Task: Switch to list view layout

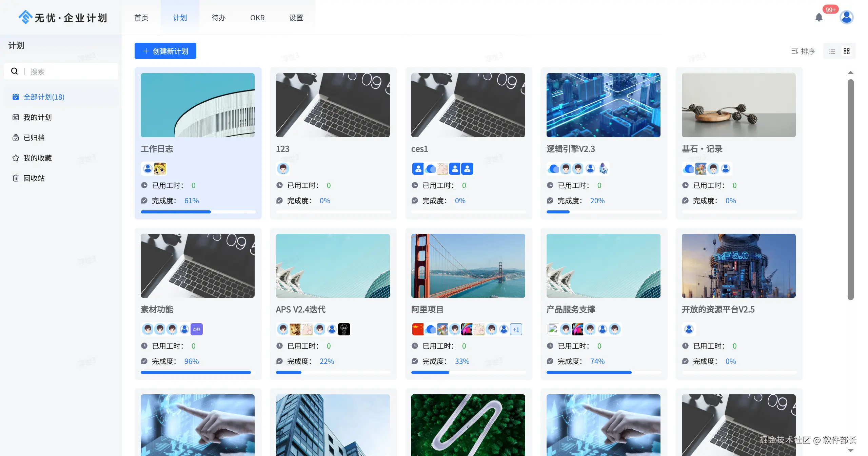Action: pos(832,51)
